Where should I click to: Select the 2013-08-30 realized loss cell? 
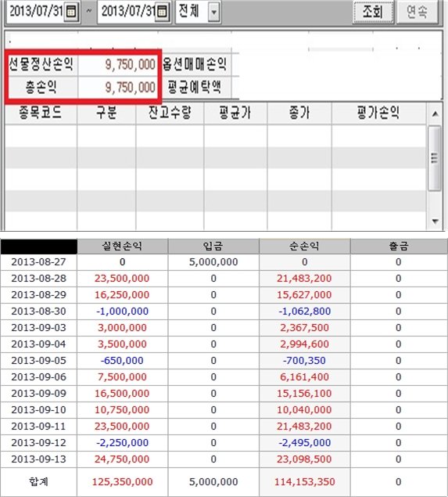[x=122, y=312]
